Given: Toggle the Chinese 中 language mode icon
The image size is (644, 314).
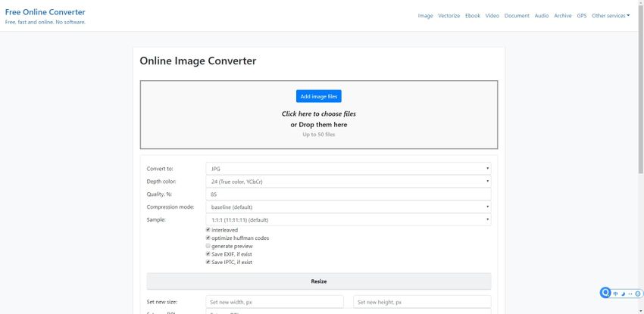Looking at the screenshot, I should click(x=615, y=294).
